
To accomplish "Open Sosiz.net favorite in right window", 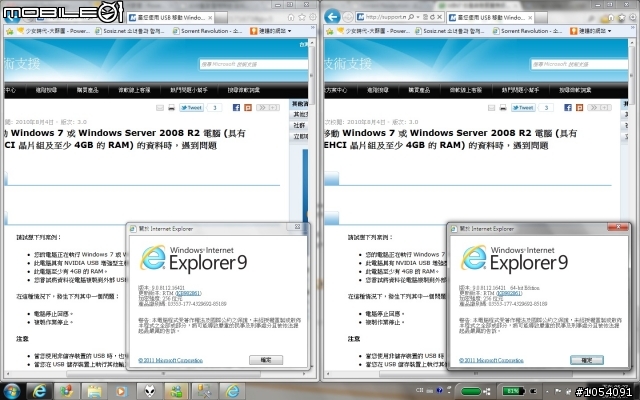I will coord(450,31).
